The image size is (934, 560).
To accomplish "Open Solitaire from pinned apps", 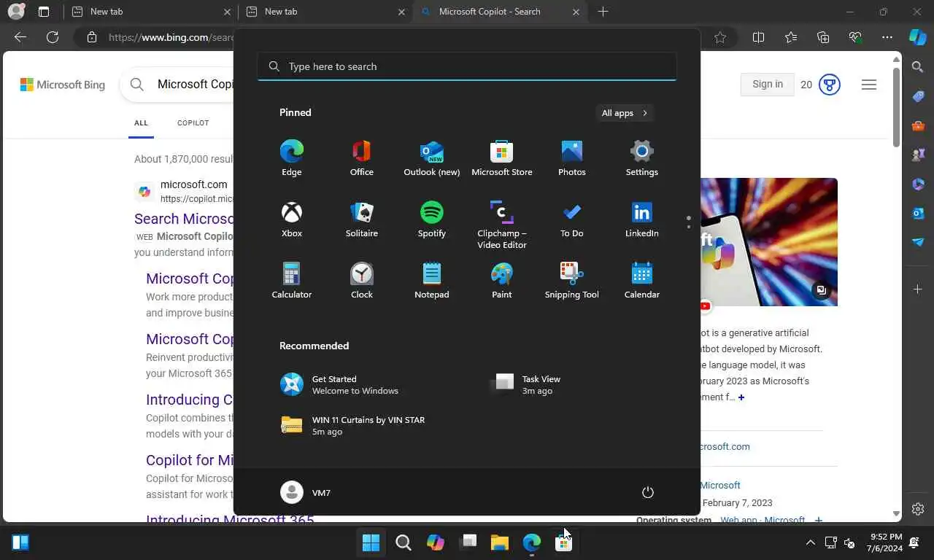I will (x=361, y=219).
